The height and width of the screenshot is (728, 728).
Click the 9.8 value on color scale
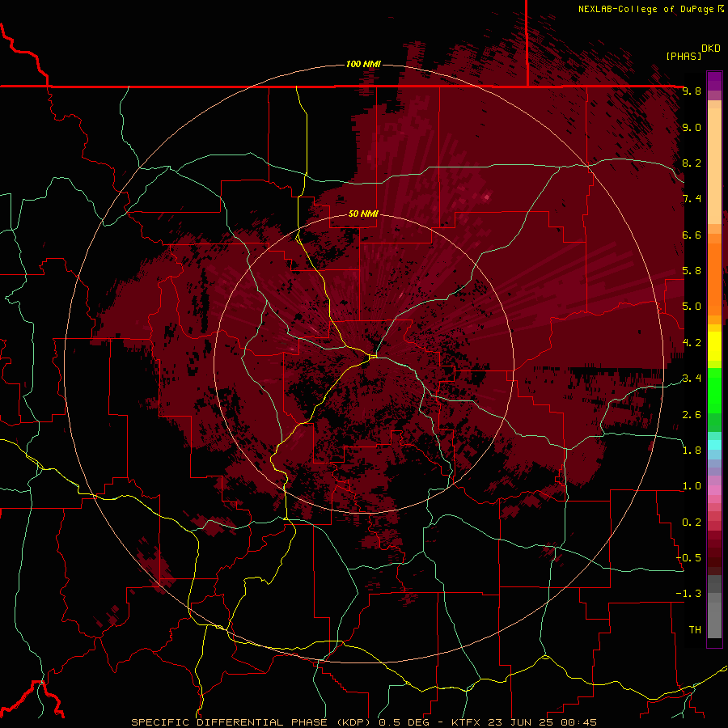click(692, 91)
